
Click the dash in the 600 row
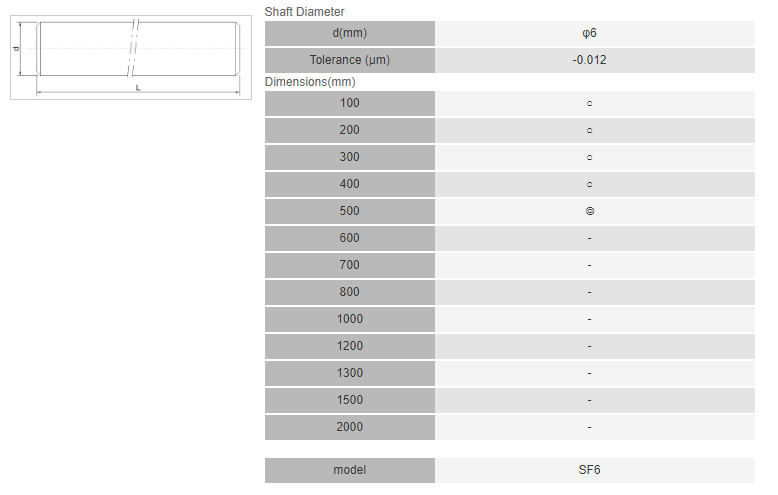(x=590, y=238)
